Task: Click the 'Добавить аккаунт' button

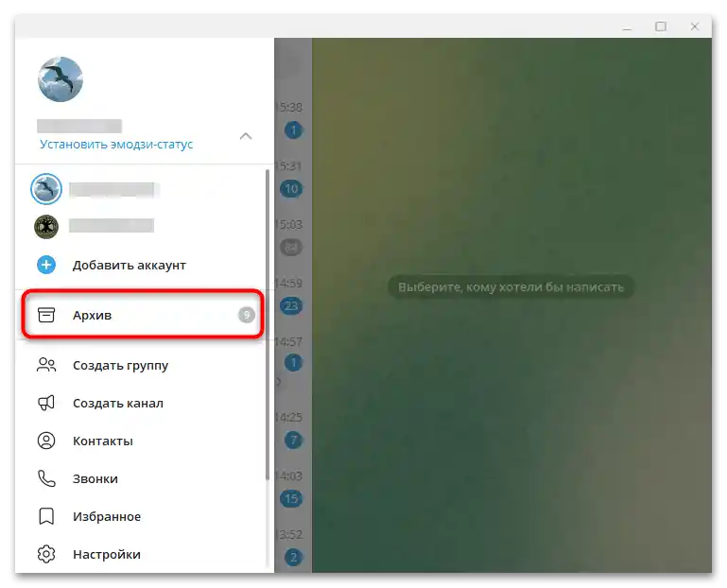Action: coord(141,265)
